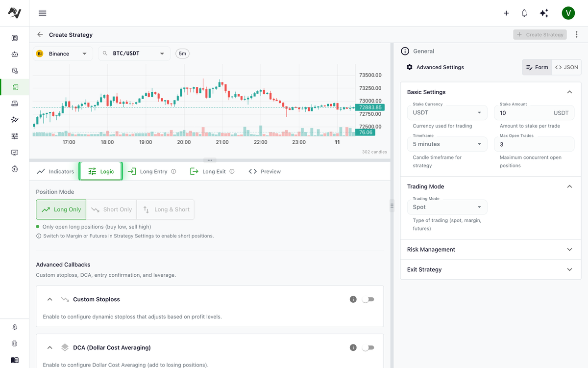Screen dimensions: 588x368
Task: Open the rocket icon at sidebar bottom
Action: 15,327
